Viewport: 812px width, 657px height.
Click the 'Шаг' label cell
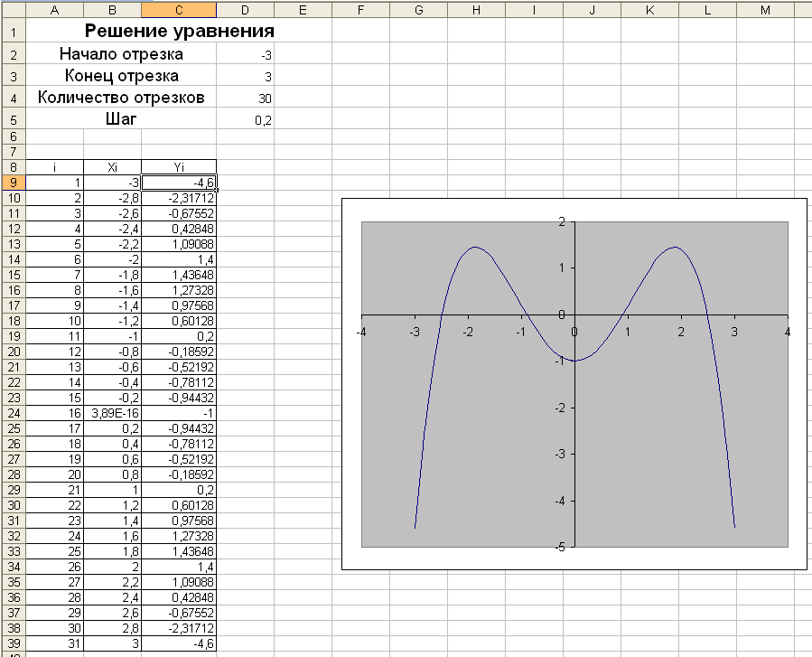(121, 119)
